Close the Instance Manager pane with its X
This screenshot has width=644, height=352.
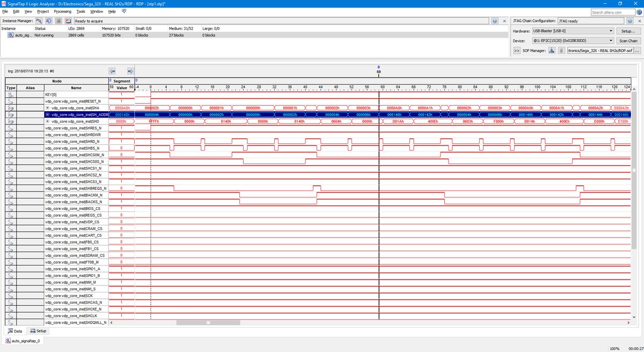pyautogui.click(x=503, y=21)
